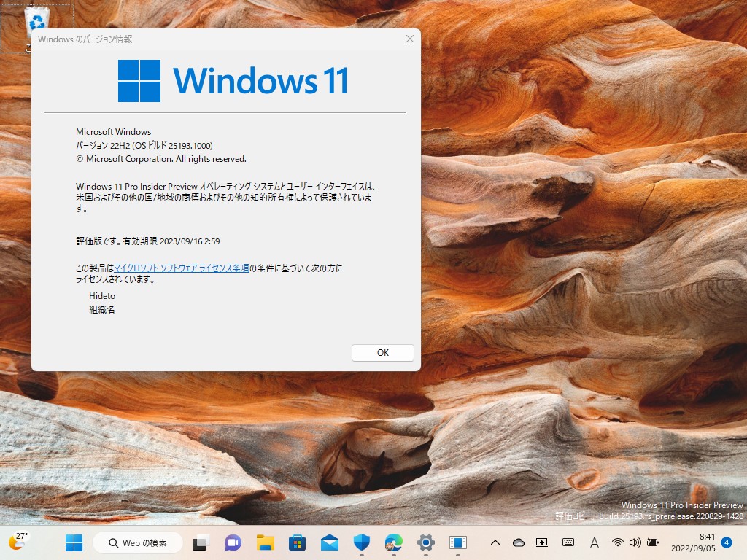The image size is (747, 560).
Task: Click the Web search field
Action: point(138,542)
